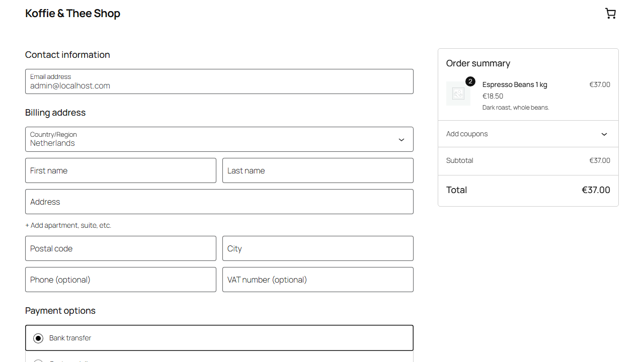
Task: Open the shopping cart icon
Action: pyautogui.click(x=610, y=14)
